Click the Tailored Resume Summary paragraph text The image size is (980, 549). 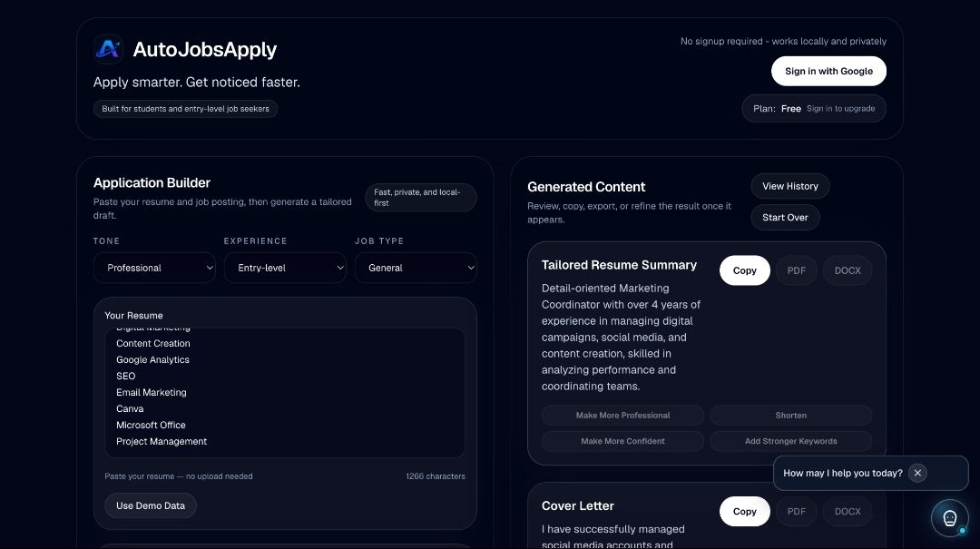click(622, 337)
